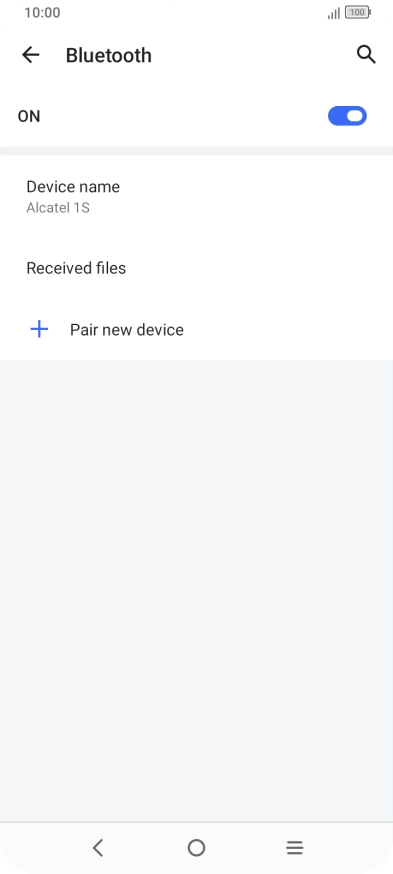Click the Bluetooth page title

(x=109, y=55)
